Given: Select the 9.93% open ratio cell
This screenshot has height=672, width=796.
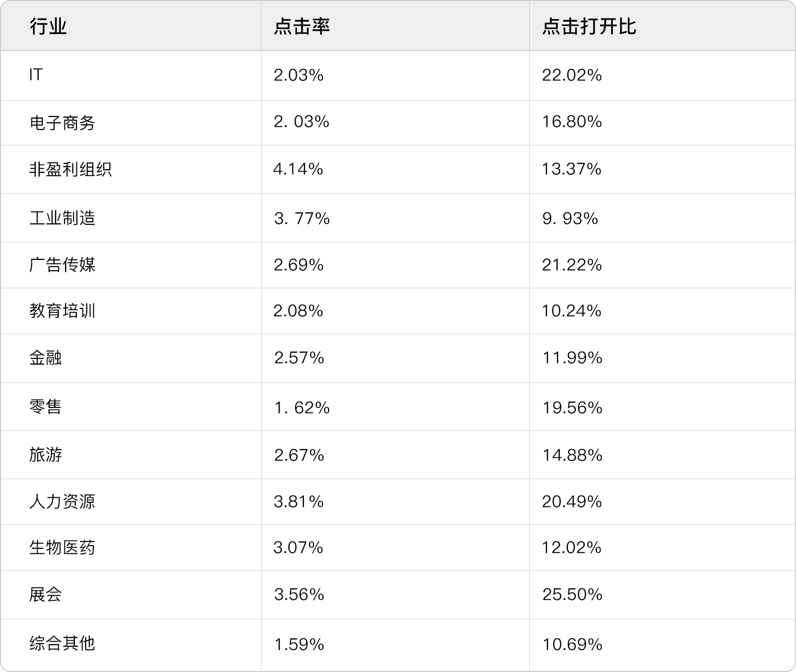Looking at the screenshot, I should 570,218.
